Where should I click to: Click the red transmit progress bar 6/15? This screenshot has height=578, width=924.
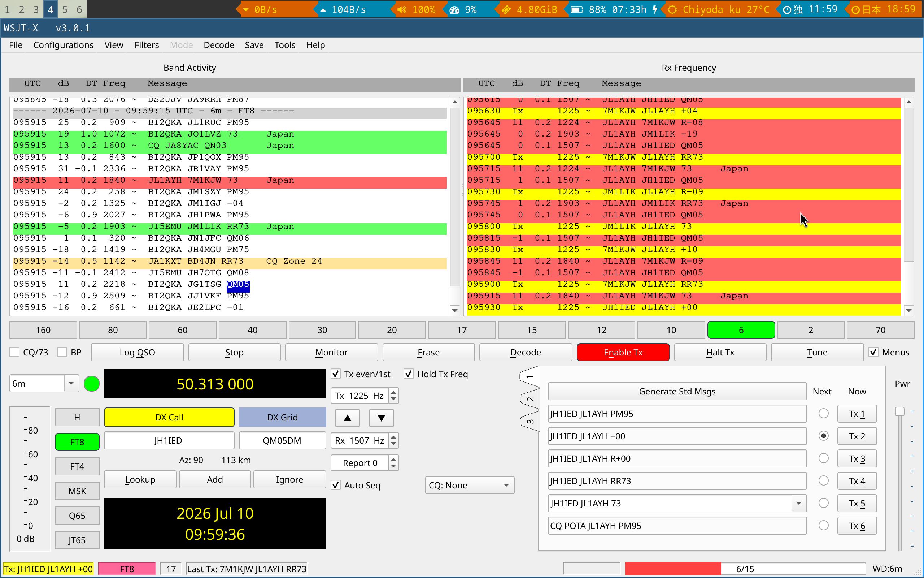tap(745, 569)
